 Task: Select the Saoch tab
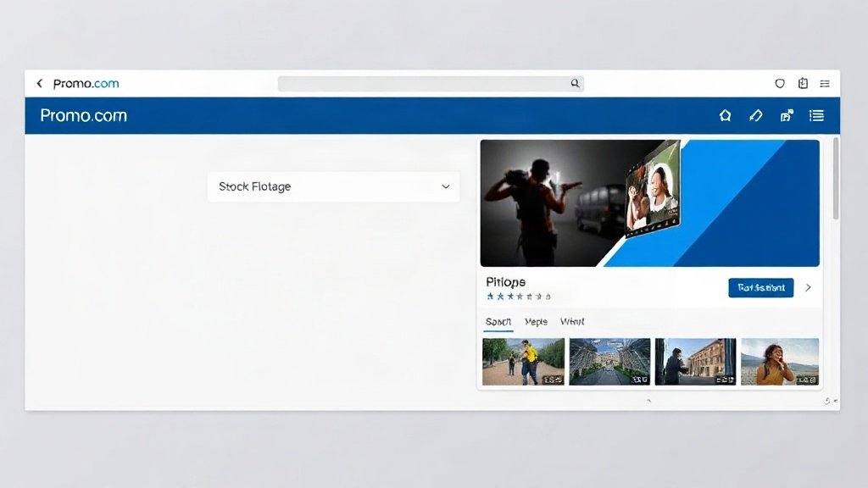pyautogui.click(x=498, y=322)
